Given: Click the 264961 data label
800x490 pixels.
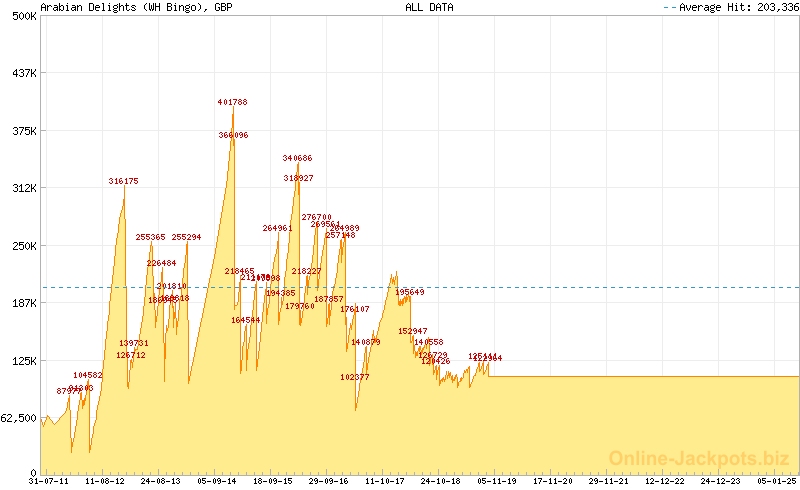Looking at the screenshot, I should [278, 228].
